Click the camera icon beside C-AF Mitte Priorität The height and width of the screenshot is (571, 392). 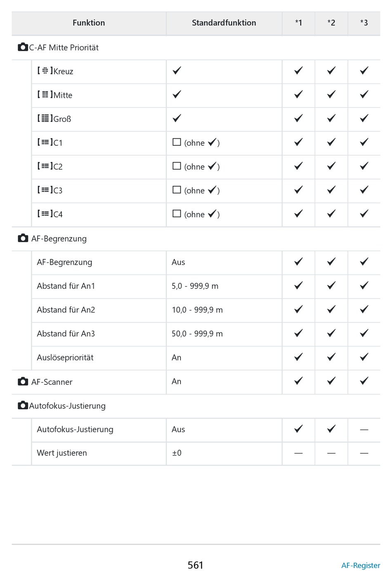(x=23, y=47)
